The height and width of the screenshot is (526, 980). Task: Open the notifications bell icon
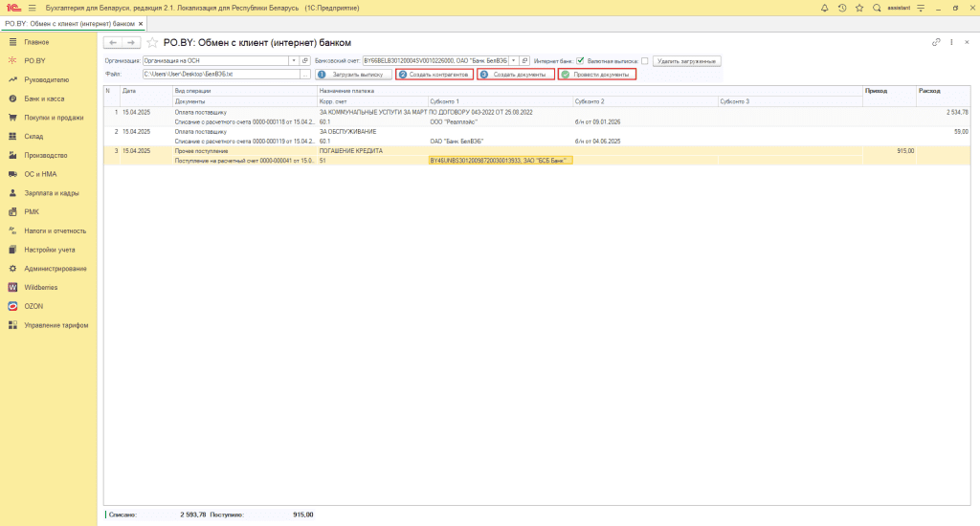(825, 8)
